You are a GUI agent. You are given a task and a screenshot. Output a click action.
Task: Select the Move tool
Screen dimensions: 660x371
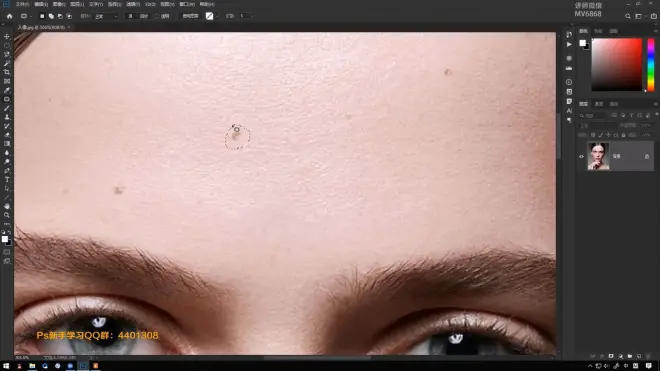7,37
